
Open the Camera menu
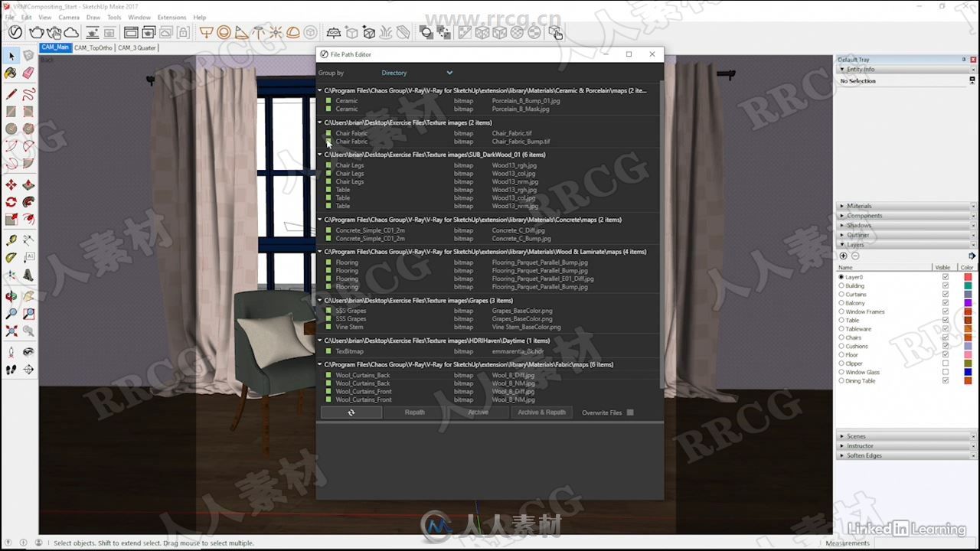point(69,17)
